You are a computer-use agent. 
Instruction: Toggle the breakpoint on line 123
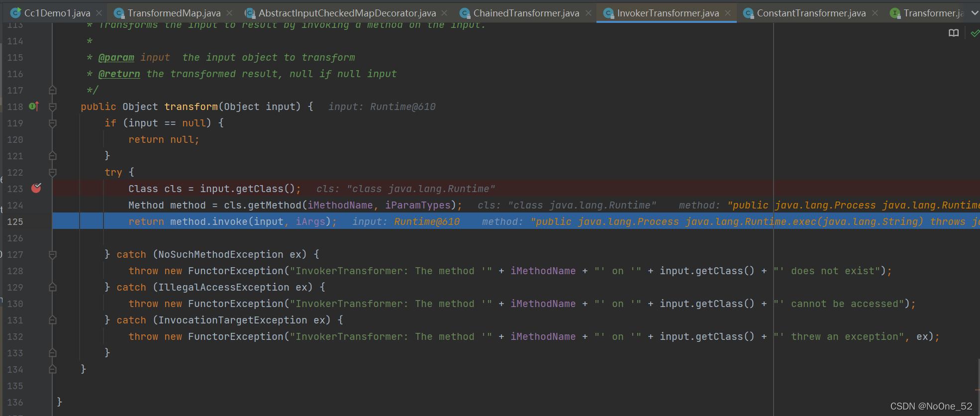pyautogui.click(x=36, y=188)
